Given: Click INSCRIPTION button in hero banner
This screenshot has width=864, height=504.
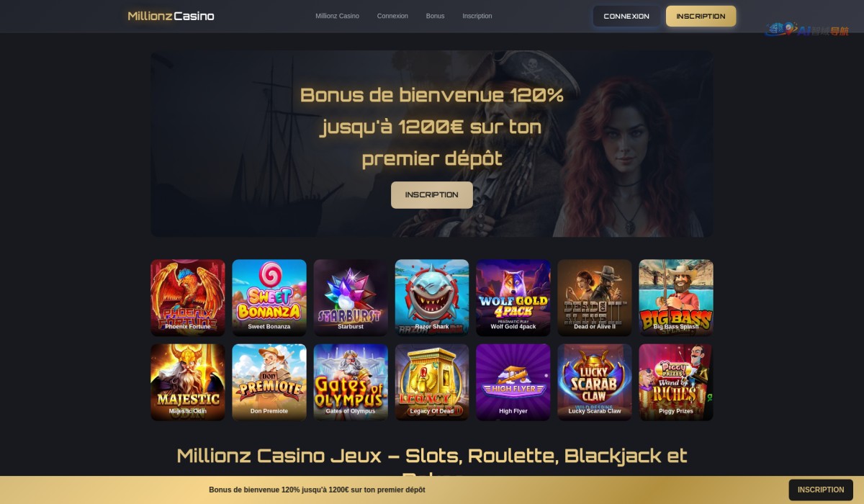Looking at the screenshot, I should 432,195.
